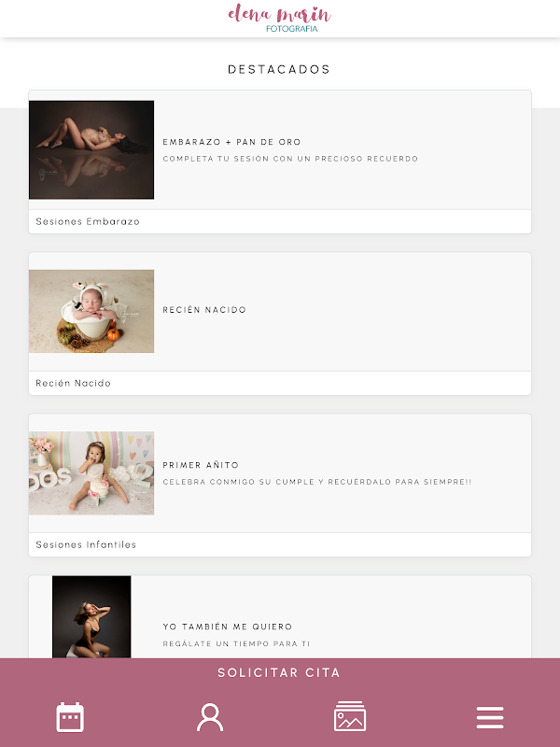This screenshot has height=747, width=560.
Task: Click the Destacados section heading
Action: point(279,69)
